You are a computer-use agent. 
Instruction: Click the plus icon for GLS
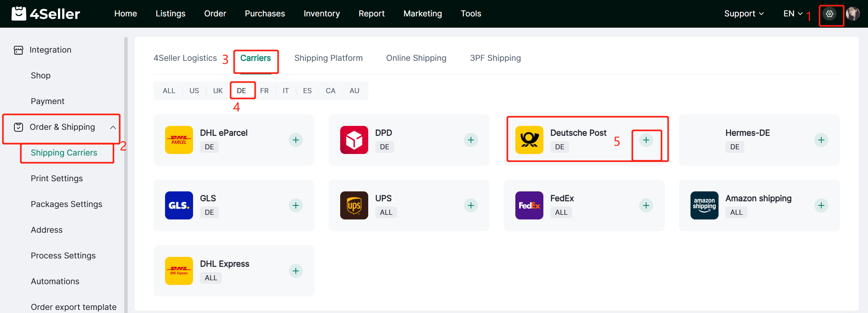pyautogui.click(x=296, y=205)
